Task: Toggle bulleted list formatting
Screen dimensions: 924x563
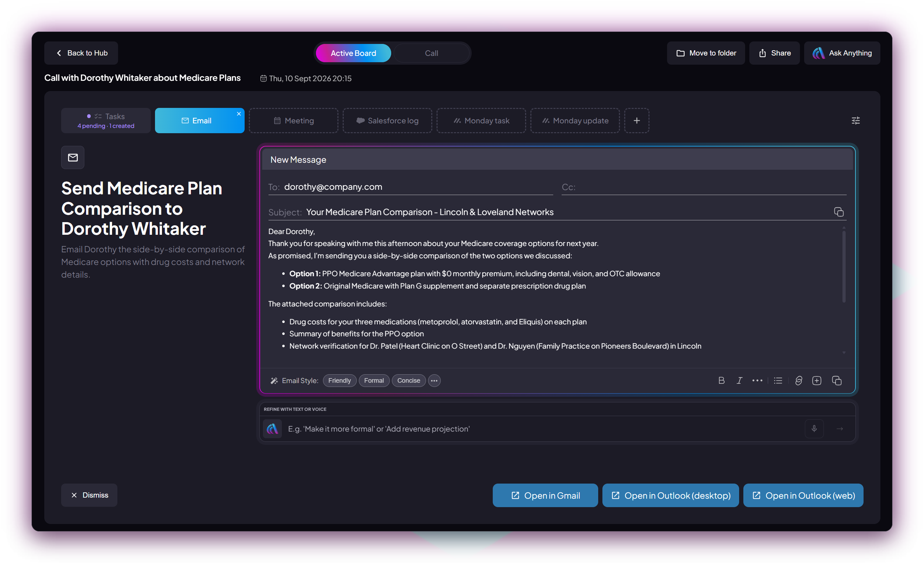Action: pyautogui.click(x=778, y=380)
